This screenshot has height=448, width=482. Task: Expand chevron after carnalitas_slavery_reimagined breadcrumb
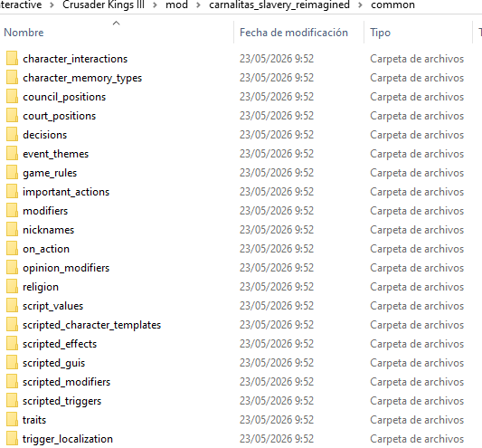coord(360,5)
